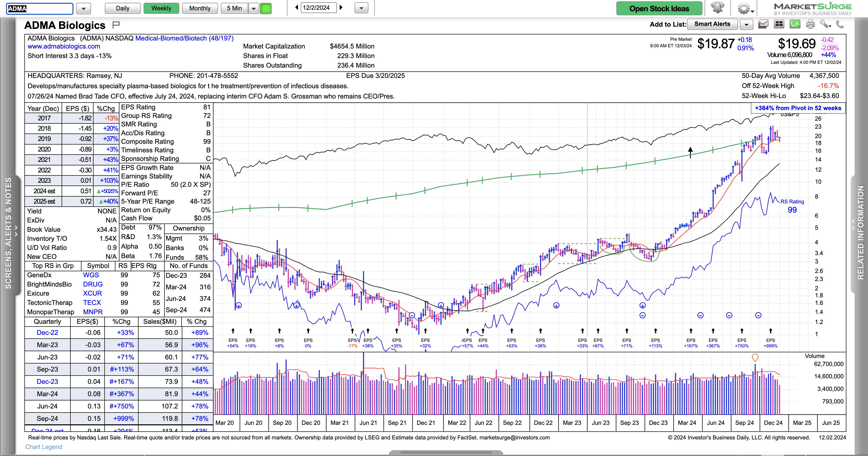Open the wrench tools menu
The width and height of the screenshot is (868, 456).
tap(825, 24)
